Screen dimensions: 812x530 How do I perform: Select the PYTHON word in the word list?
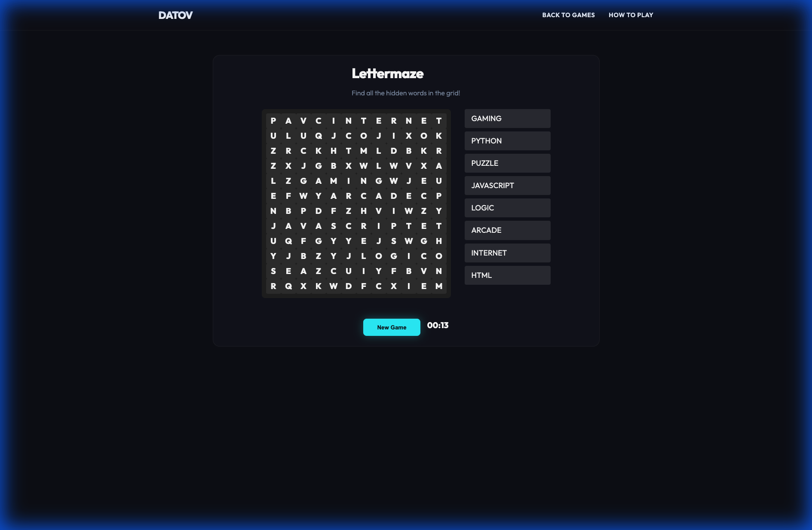point(507,140)
